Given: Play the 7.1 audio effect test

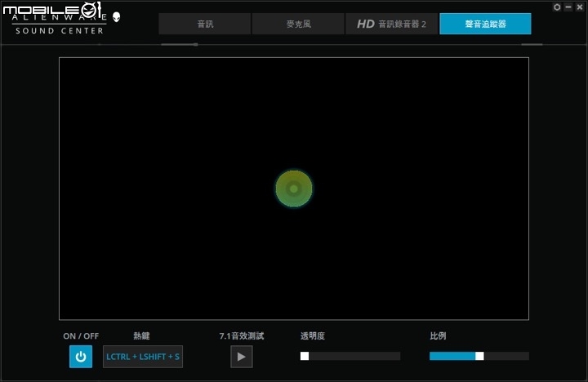Looking at the screenshot, I should pos(242,357).
